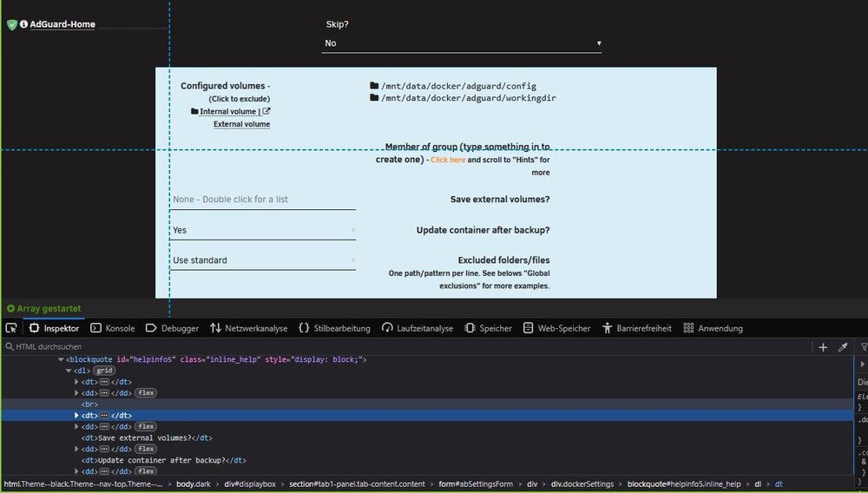Screen dimensions: 868x493
Task: Click the None - Double click group field
Action: click(x=263, y=200)
